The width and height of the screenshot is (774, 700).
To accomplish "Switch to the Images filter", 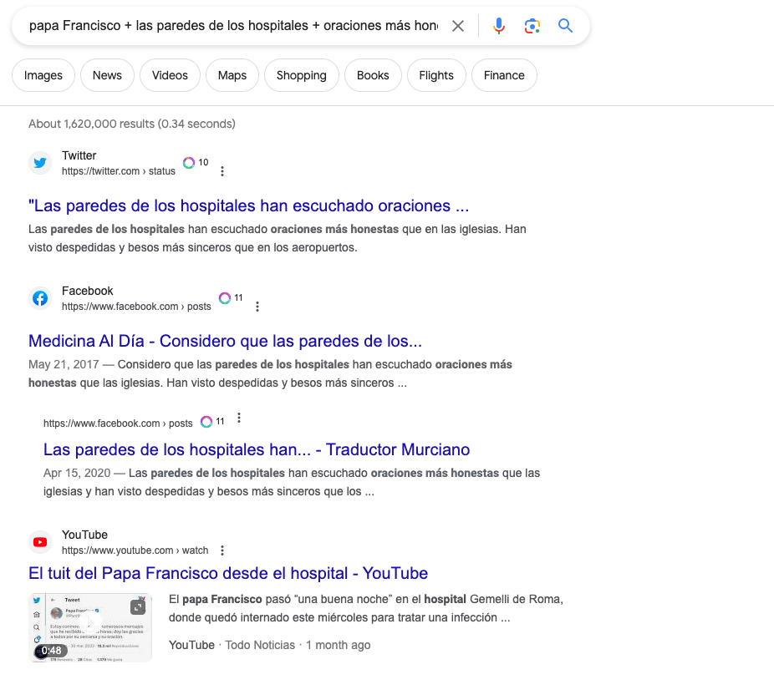I will point(43,75).
